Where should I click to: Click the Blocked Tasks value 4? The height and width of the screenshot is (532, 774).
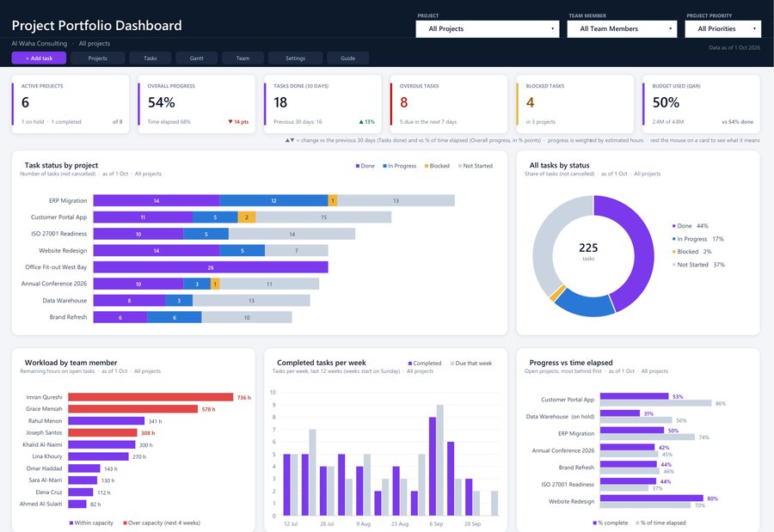530,102
